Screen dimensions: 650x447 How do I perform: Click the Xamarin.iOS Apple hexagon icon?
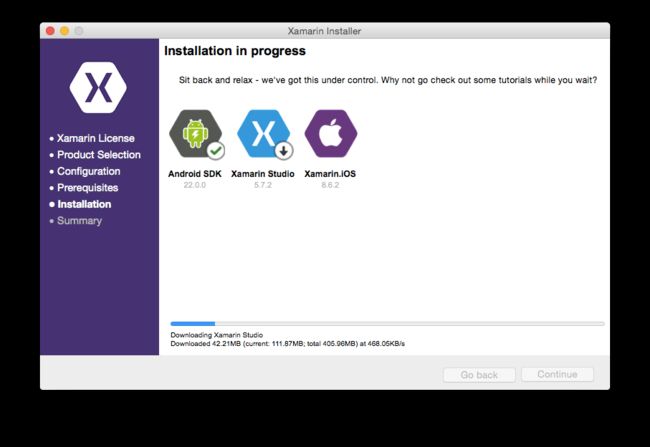point(331,134)
